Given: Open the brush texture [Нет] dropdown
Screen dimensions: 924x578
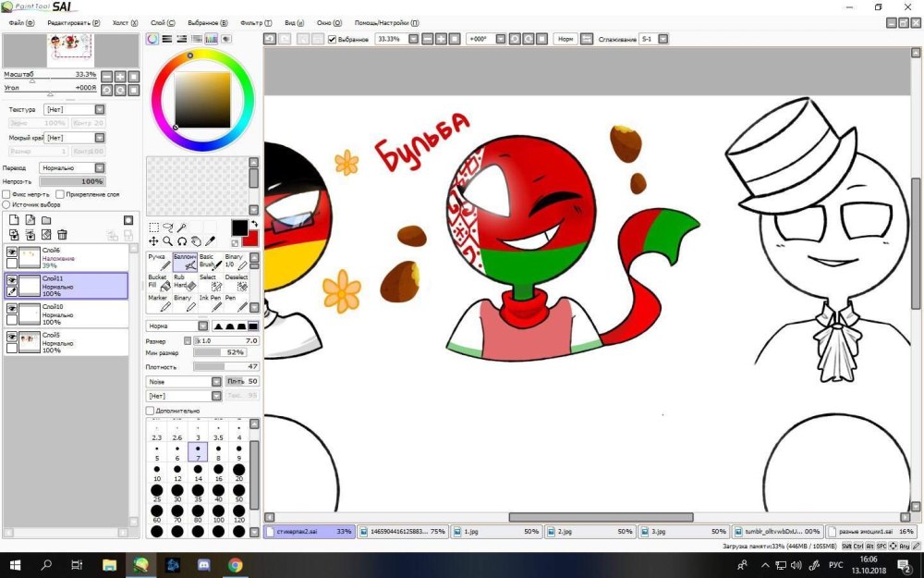Looking at the screenshot, I should pyautogui.click(x=216, y=396).
